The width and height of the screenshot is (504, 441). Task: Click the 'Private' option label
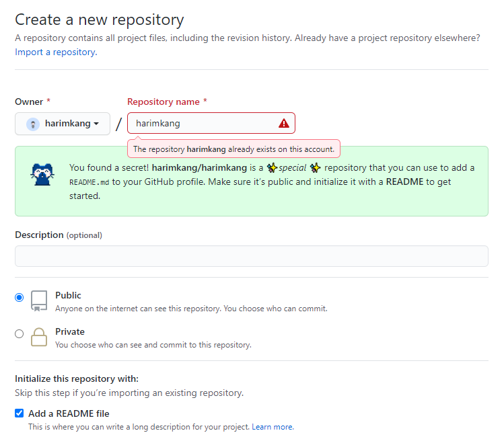pyautogui.click(x=70, y=331)
